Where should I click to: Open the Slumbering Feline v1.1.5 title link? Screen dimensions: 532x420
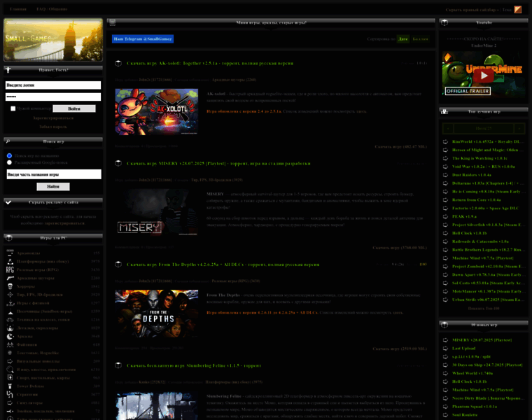(x=194, y=365)
